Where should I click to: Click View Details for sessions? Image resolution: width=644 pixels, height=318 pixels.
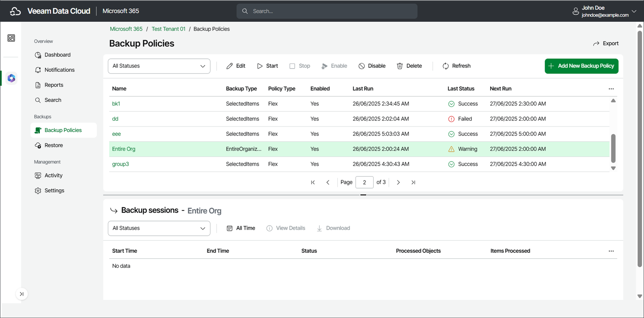(286, 228)
